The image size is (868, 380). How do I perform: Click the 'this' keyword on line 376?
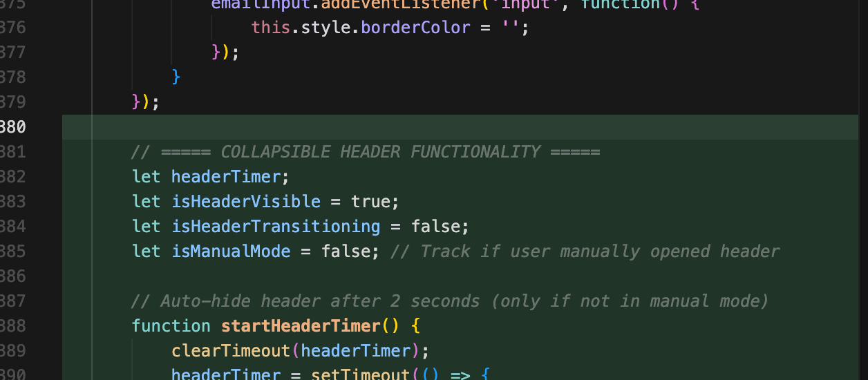point(266,28)
